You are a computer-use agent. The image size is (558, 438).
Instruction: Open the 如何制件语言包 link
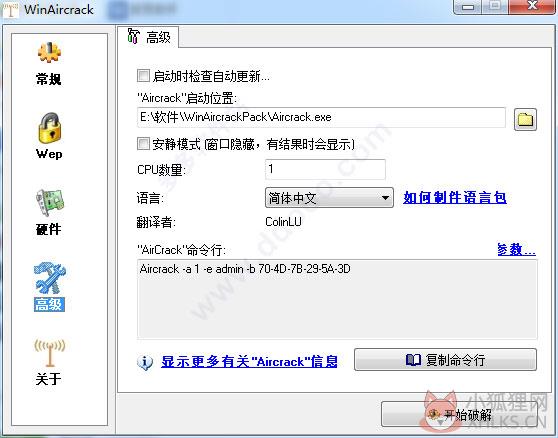pos(455,197)
